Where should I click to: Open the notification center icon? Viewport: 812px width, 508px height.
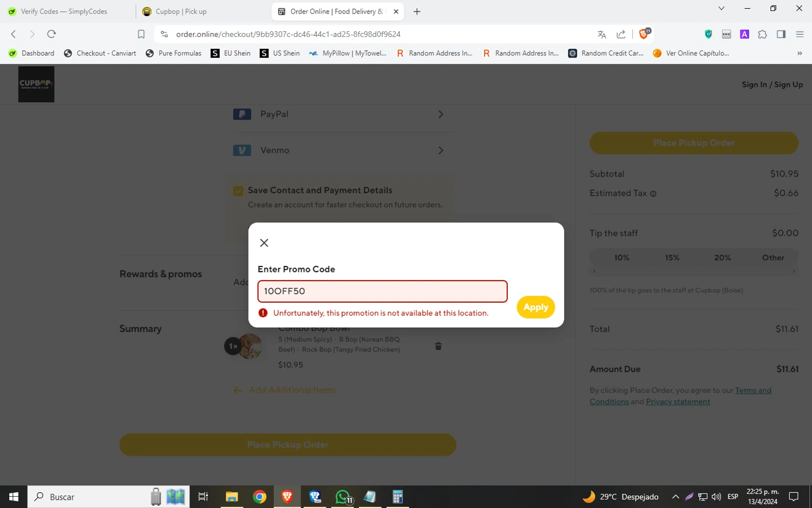click(x=794, y=497)
